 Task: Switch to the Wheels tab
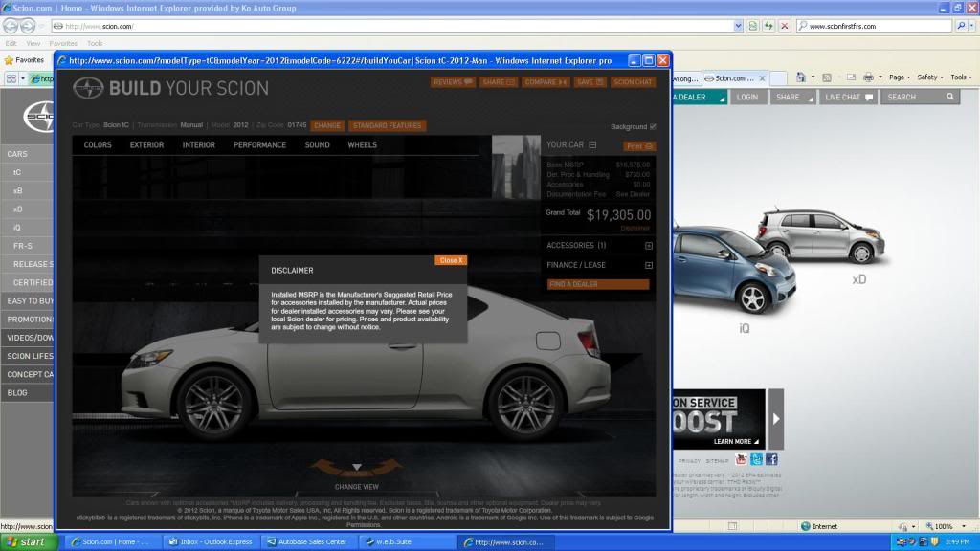362,145
